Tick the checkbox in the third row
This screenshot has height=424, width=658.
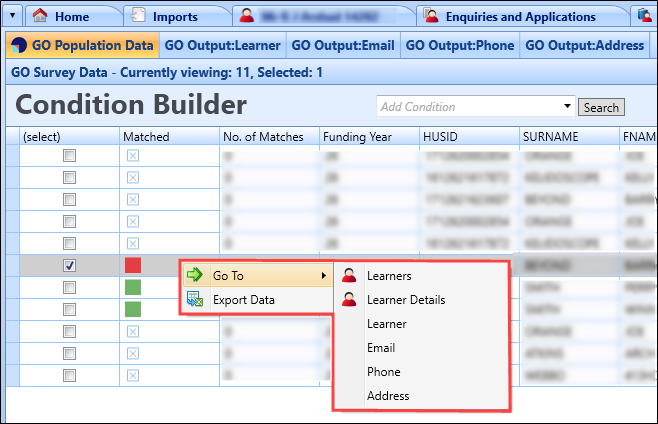[69, 199]
